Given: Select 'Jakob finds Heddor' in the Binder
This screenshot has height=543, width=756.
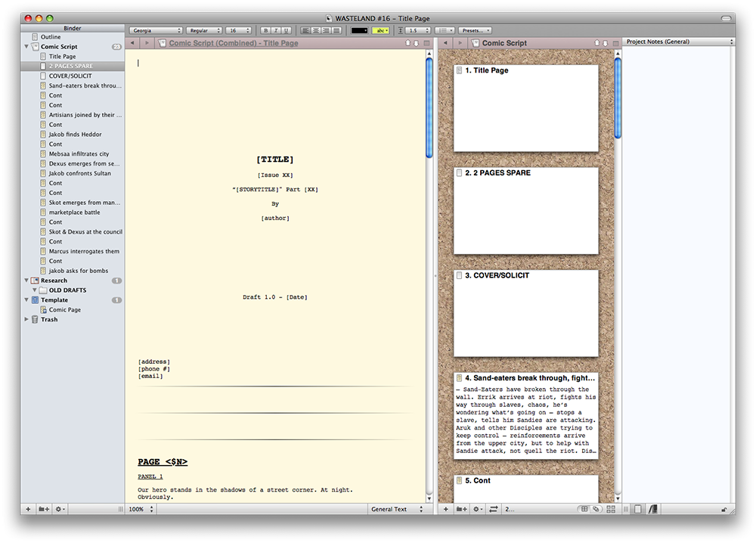Looking at the screenshot, I should [75, 135].
